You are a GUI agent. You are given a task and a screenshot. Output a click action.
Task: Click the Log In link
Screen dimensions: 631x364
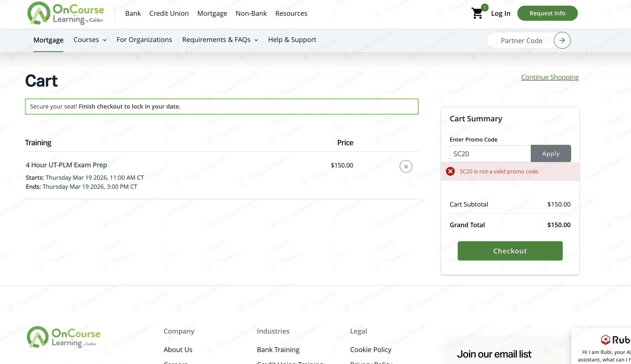tap(500, 13)
